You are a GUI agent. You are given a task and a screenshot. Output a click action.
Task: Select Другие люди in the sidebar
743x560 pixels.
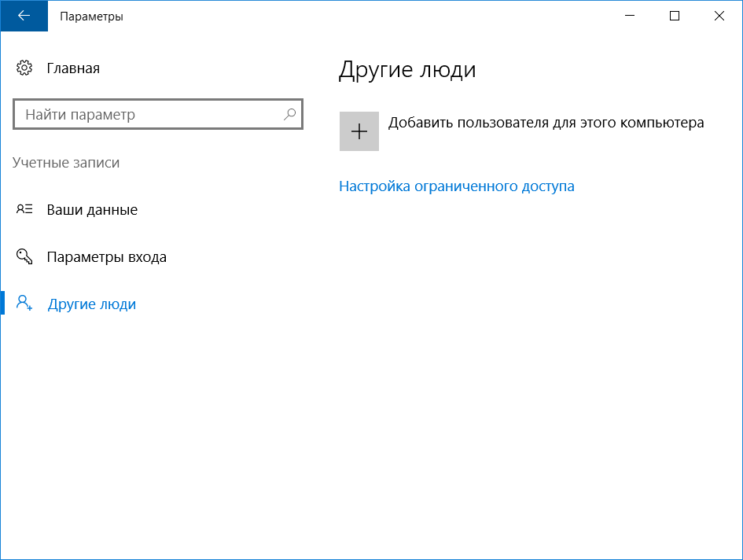click(92, 304)
